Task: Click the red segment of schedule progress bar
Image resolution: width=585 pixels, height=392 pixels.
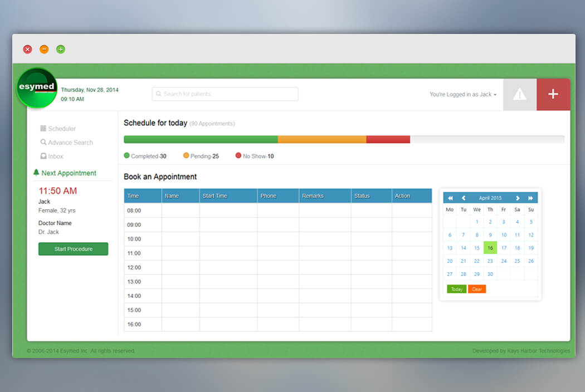Action: 388,140
